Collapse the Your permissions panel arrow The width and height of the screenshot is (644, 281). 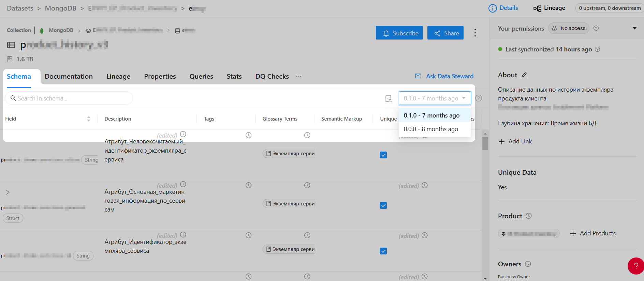point(634,28)
